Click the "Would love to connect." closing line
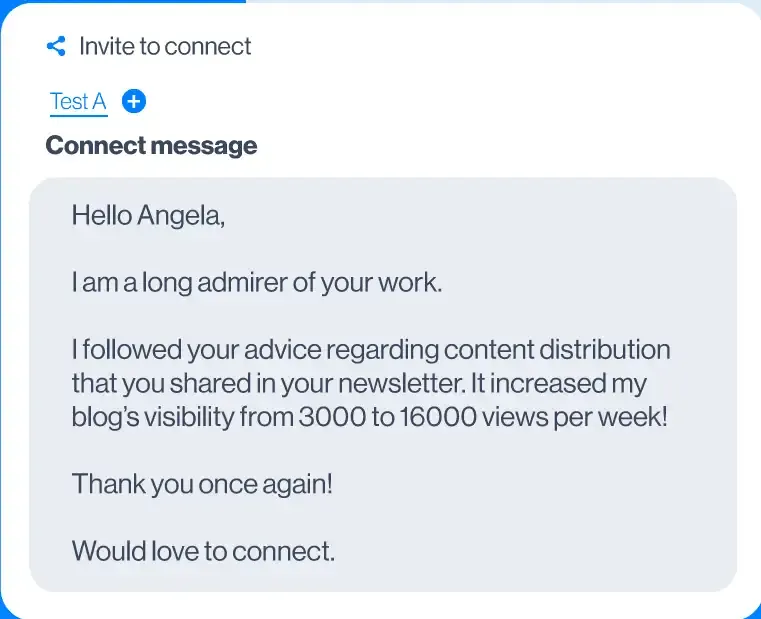 pyautogui.click(x=203, y=550)
